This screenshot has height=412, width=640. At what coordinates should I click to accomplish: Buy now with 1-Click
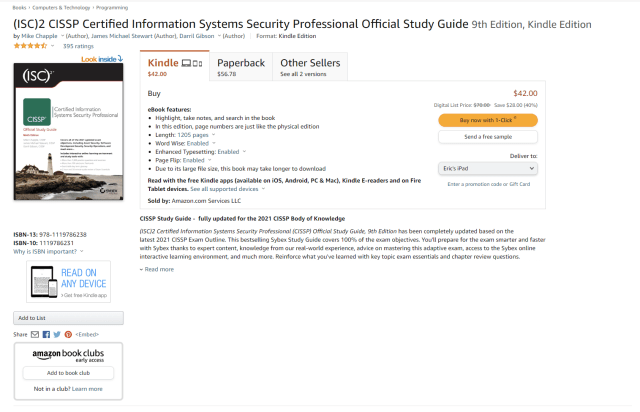coord(487,120)
